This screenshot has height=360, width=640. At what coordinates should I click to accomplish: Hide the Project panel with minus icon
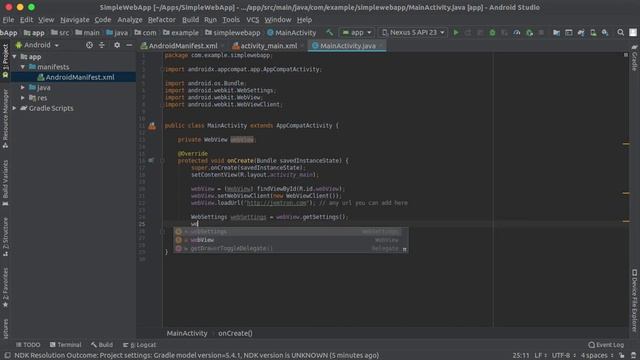[x=129, y=45]
